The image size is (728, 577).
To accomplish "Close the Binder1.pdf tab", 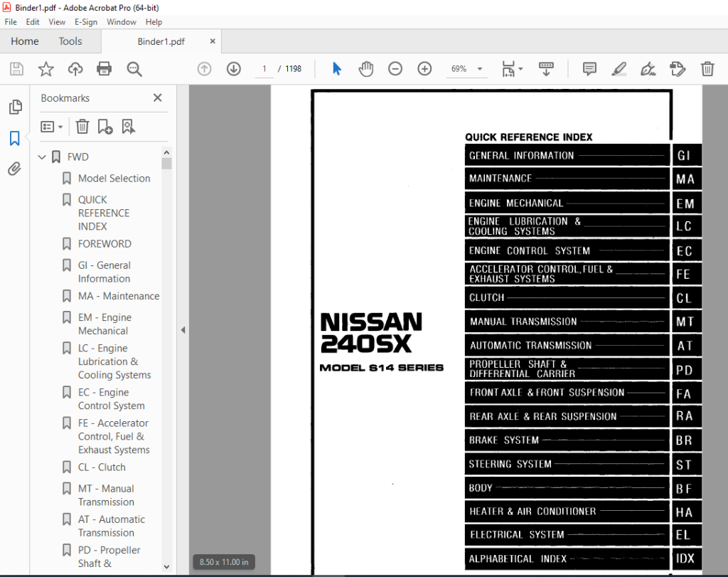I will click(213, 41).
